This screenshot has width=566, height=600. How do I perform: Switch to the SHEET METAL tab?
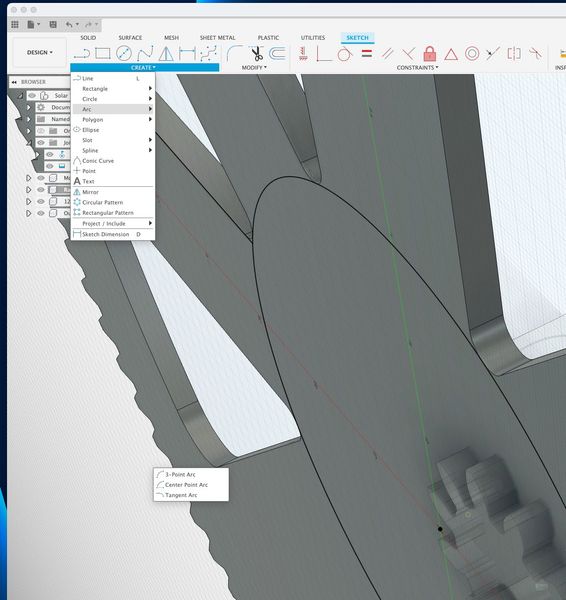tap(217, 38)
